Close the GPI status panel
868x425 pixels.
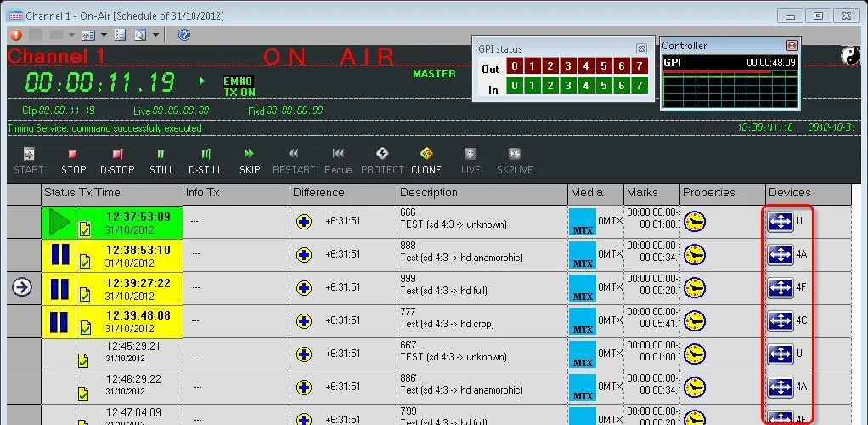tap(642, 49)
